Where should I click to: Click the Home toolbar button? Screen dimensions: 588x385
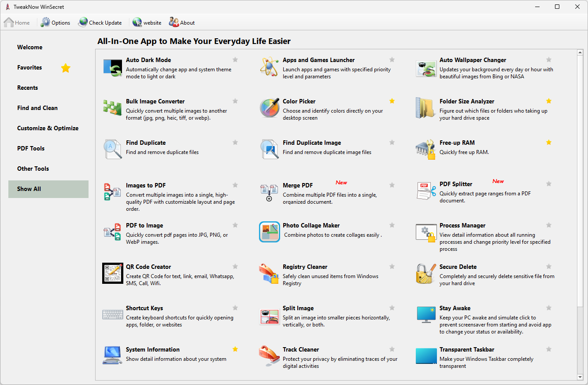pos(17,22)
